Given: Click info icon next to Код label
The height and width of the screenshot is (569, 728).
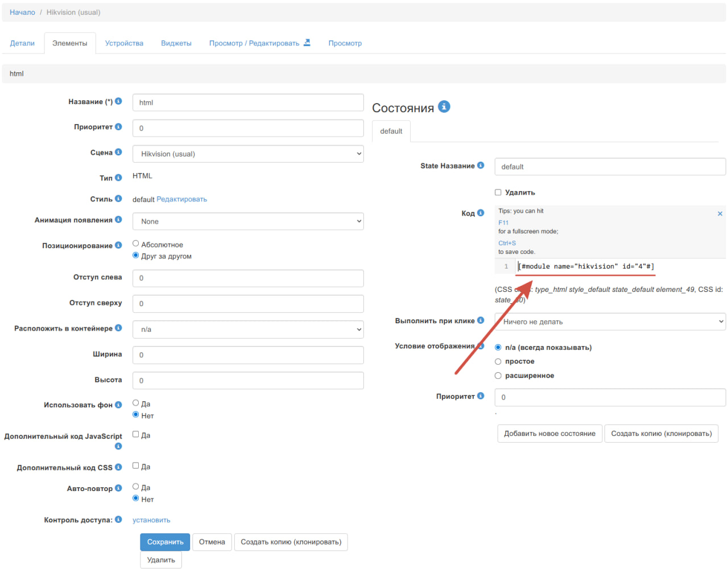Looking at the screenshot, I should click(481, 213).
